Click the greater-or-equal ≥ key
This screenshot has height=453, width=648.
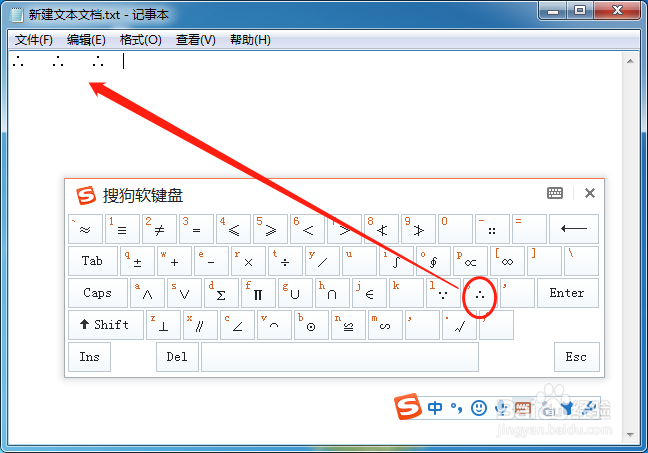click(270, 229)
